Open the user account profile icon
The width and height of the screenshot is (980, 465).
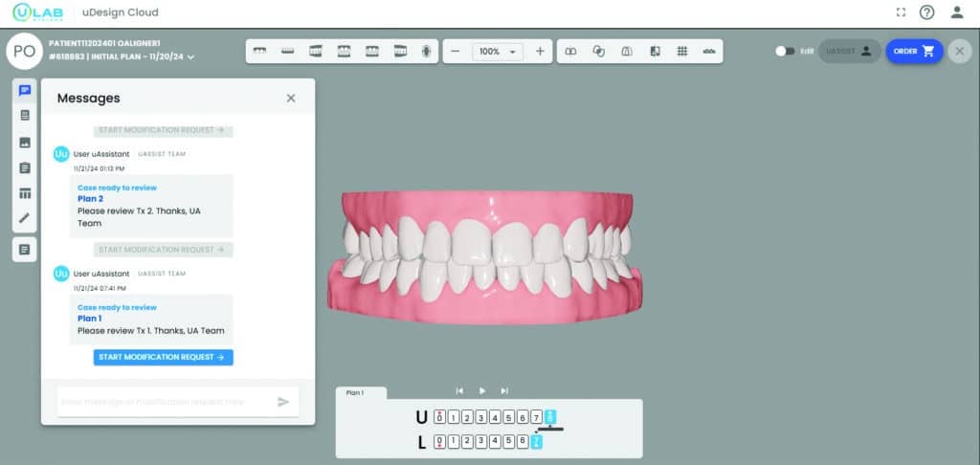point(956,12)
